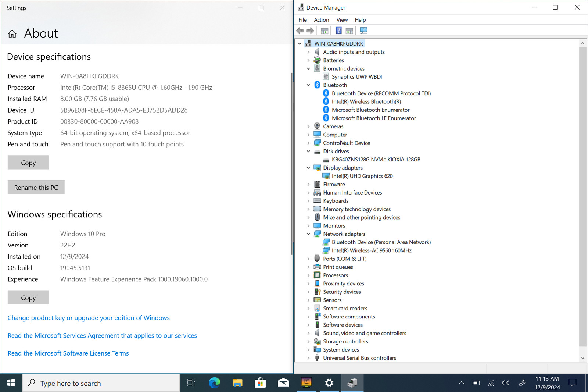The height and width of the screenshot is (392, 588).
Task: Expand Universal Serial Bus controllers
Action: coord(309,358)
